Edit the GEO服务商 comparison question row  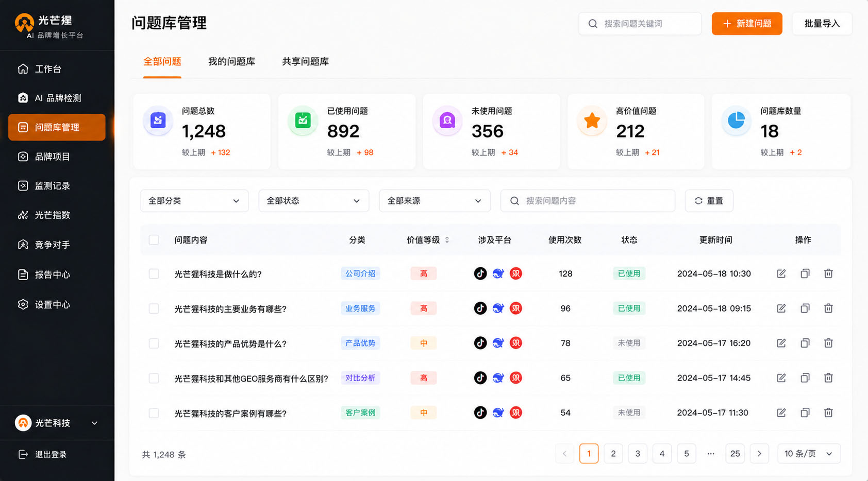click(x=781, y=377)
